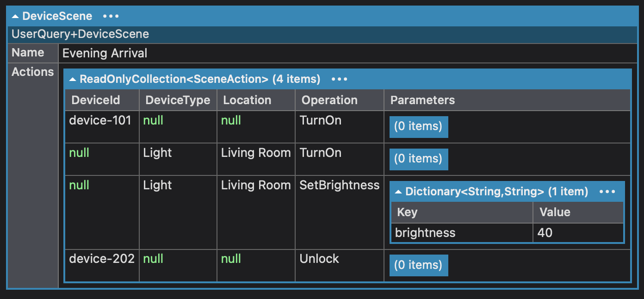Collapse the ReadOnlyCollection<SceneAction> section
The width and height of the screenshot is (644, 299).
(73, 79)
